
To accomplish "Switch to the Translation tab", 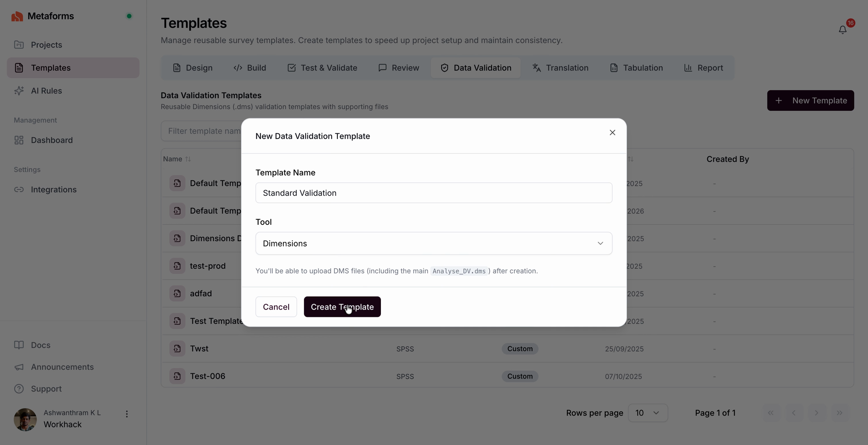I will pyautogui.click(x=560, y=68).
